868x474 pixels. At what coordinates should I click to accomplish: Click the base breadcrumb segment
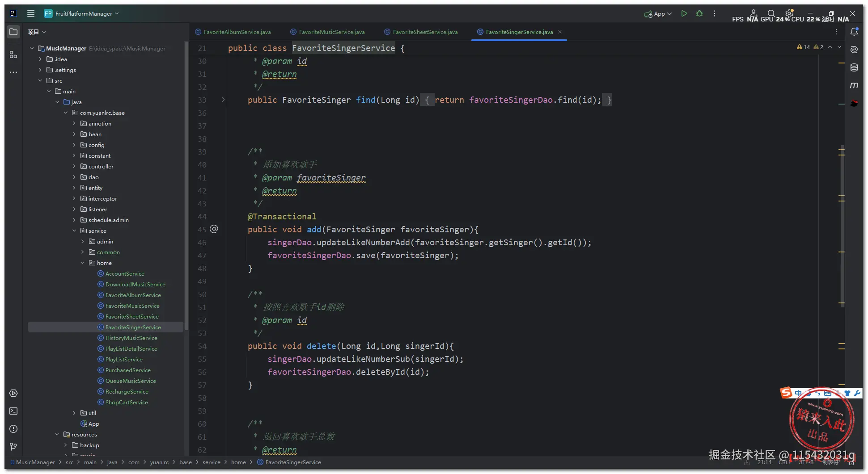[x=186, y=462]
